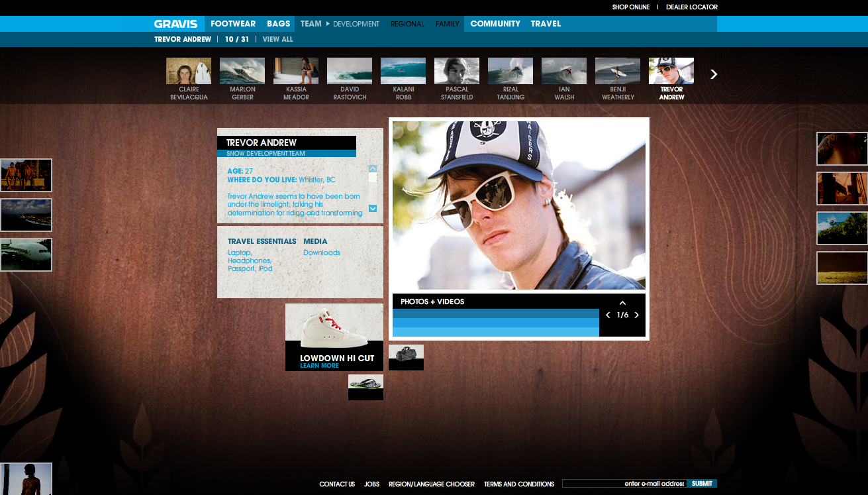Click Trevor Andrew name in sub-navigation
Viewport: 868px width, 495px height.
(183, 39)
